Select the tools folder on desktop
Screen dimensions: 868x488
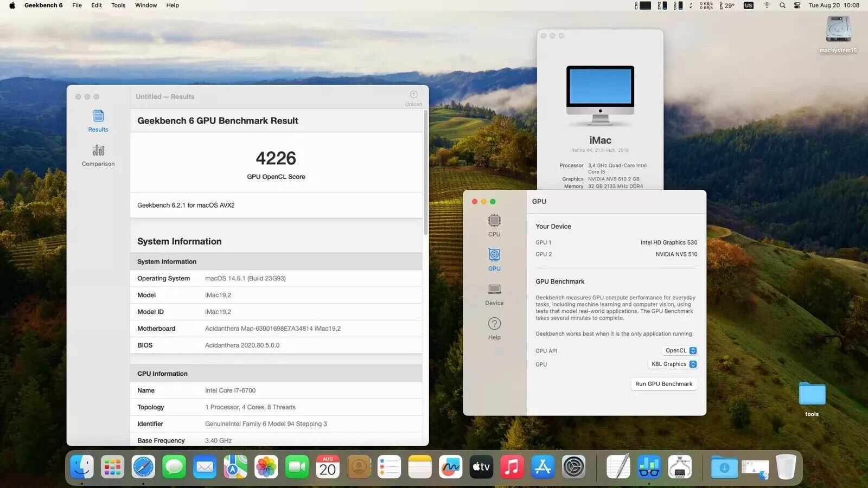click(x=812, y=399)
